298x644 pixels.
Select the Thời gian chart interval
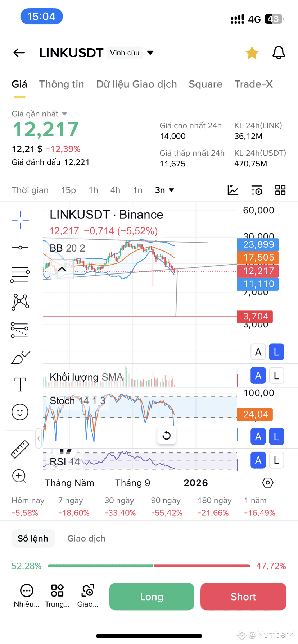(30, 190)
